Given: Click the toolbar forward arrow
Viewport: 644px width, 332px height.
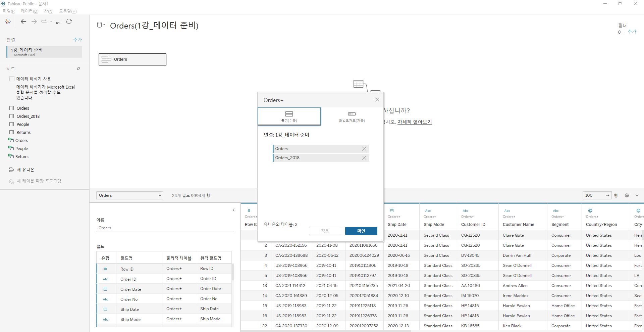Looking at the screenshot, I should tap(34, 21).
